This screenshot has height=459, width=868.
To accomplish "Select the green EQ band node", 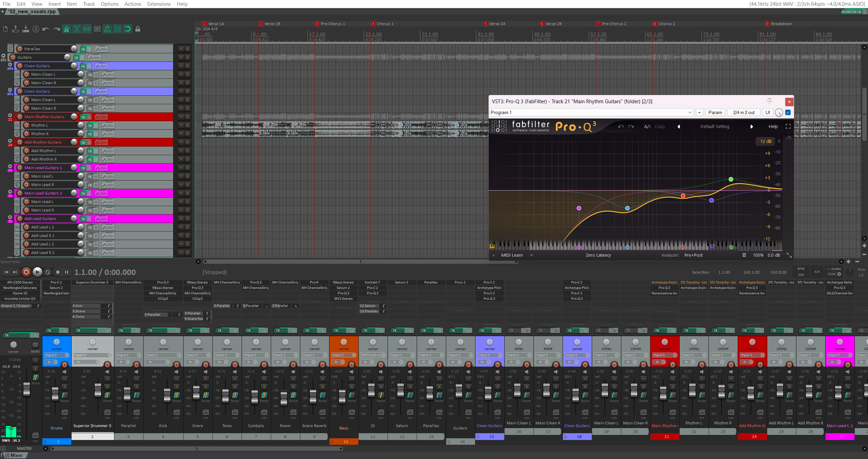I will point(731,179).
